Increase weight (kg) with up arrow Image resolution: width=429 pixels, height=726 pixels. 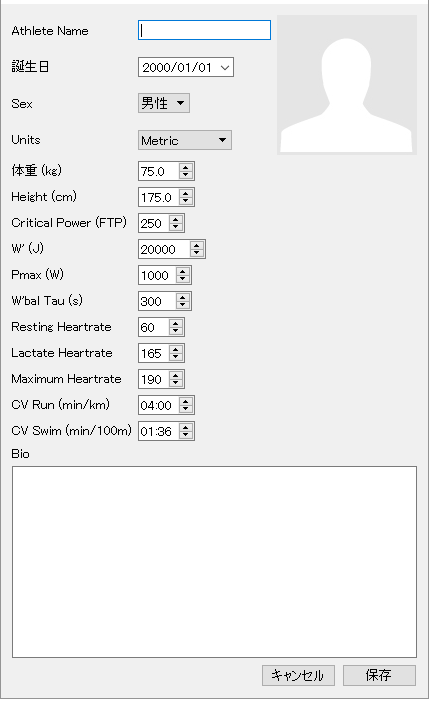pos(186,168)
